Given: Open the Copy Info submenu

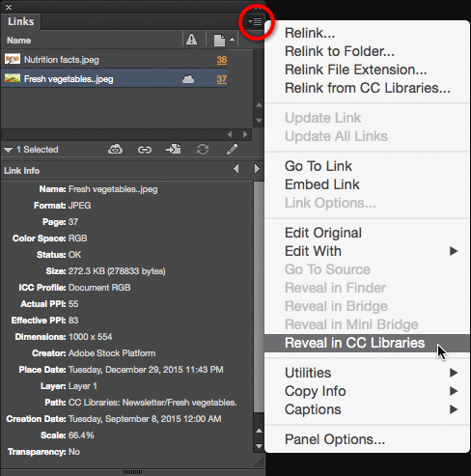Looking at the screenshot, I should point(367,391).
